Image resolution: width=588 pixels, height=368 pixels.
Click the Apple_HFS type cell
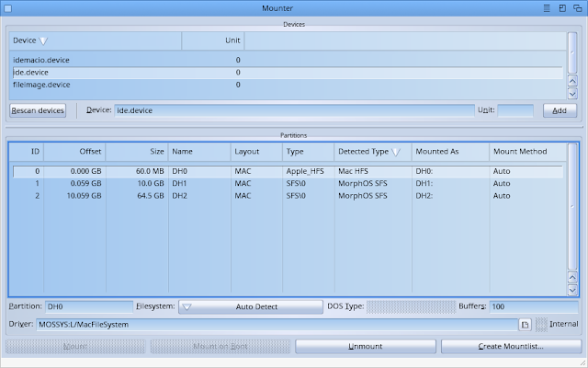point(305,171)
